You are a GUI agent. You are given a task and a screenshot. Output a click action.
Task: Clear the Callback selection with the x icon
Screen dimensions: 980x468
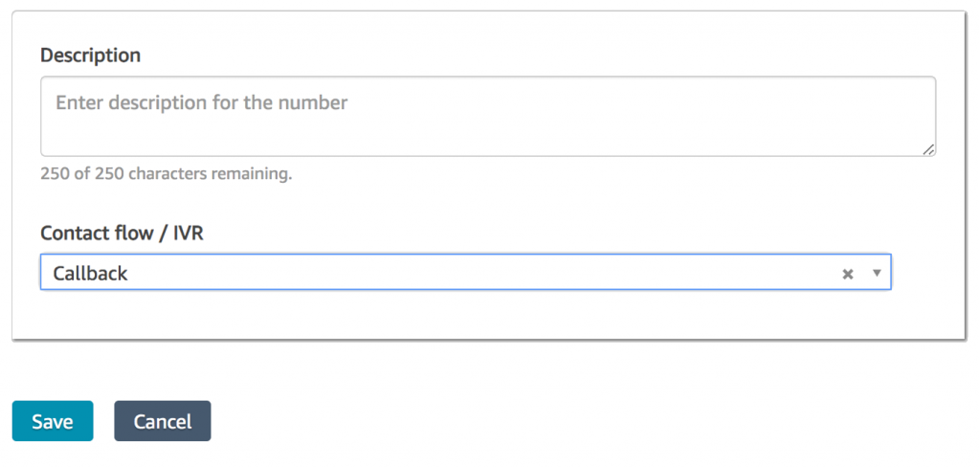click(847, 274)
